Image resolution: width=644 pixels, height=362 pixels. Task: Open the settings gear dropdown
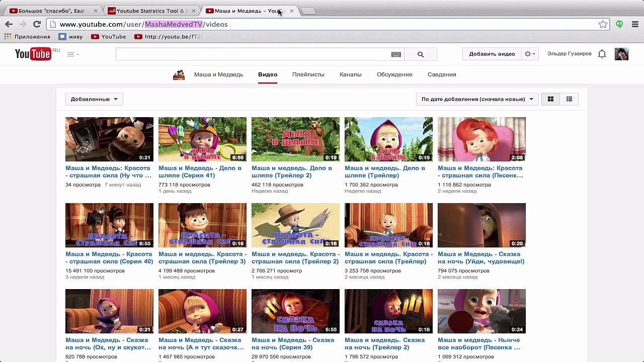[530, 54]
